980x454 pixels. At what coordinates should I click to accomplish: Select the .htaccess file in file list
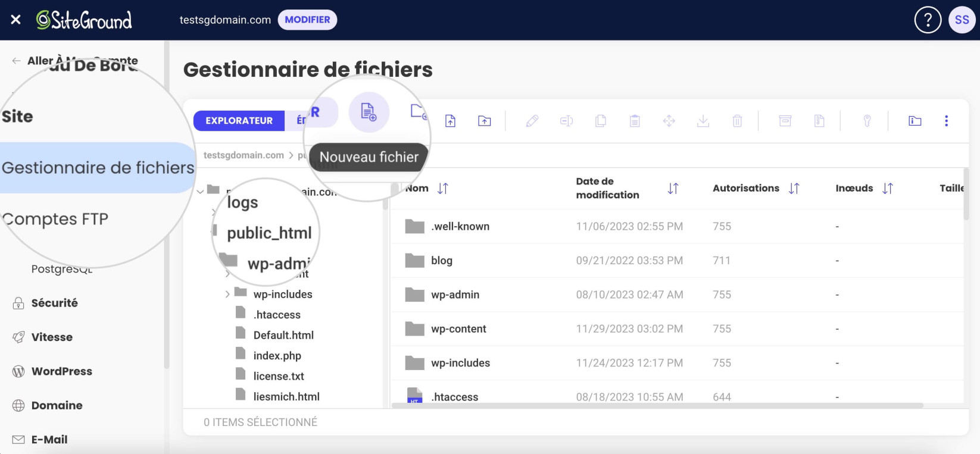(676, 393)
